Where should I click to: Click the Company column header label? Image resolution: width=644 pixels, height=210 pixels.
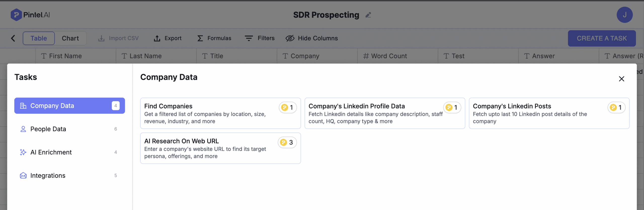pos(305,56)
